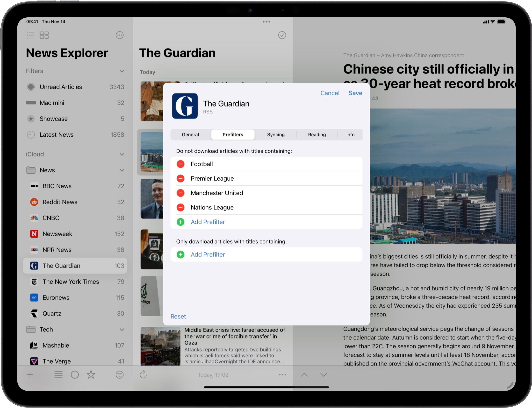The image size is (532, 408).
Task: Click 'Add Prefilter' under exclusion list
Action: pos(208,222)
